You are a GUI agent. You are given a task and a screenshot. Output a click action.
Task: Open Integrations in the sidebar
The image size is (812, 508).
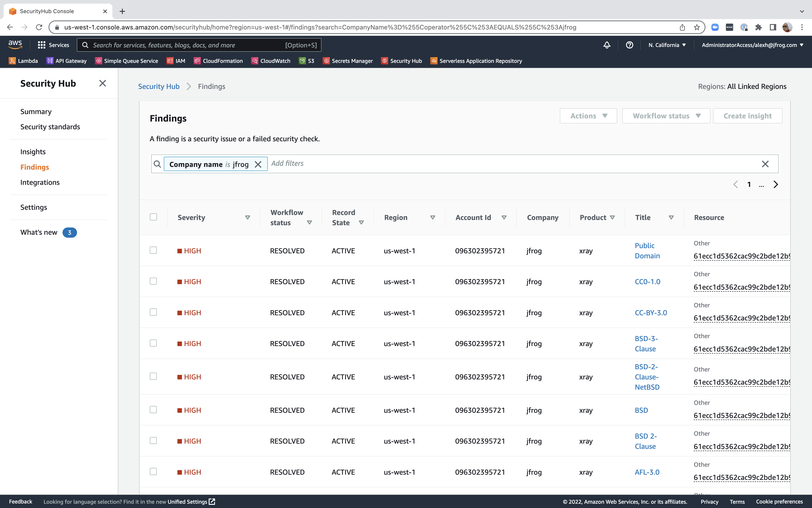coord(40,182)
